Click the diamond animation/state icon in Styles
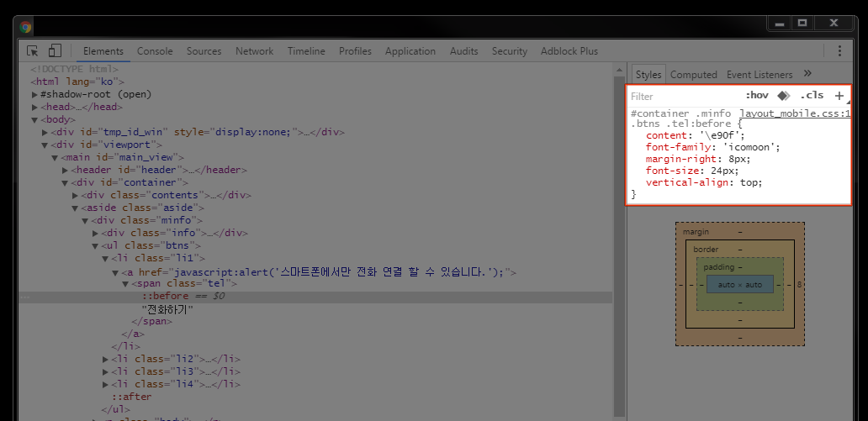The width and height of the screenshot is (868, 421). tap(783, 96)
